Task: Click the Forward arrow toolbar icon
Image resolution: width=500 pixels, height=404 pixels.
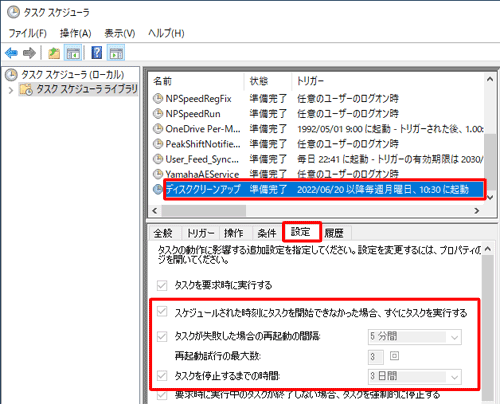Action: 29,53
